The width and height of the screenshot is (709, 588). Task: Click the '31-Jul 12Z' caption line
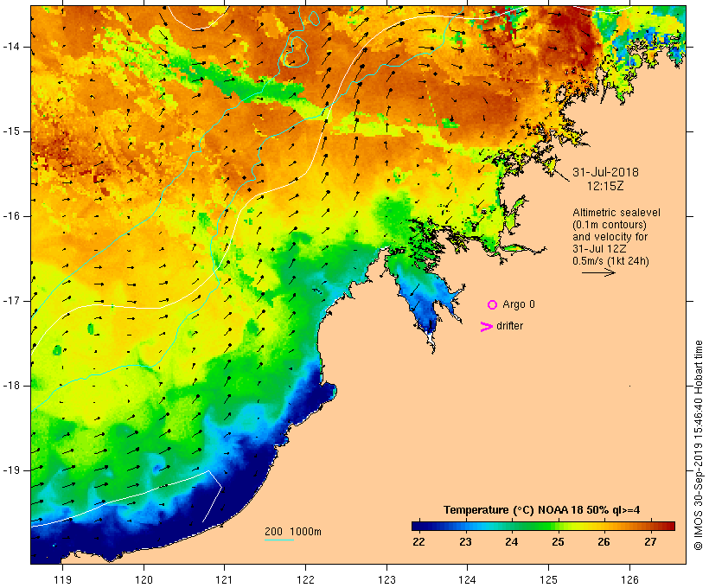pyautogui.click(x=598, y=249)
